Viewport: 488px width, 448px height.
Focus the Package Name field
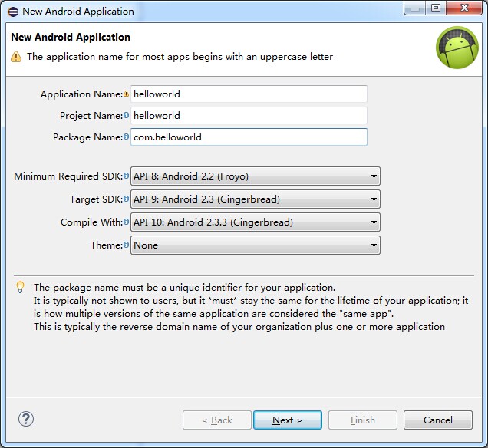pyautogui.click(x=249, y=137)
